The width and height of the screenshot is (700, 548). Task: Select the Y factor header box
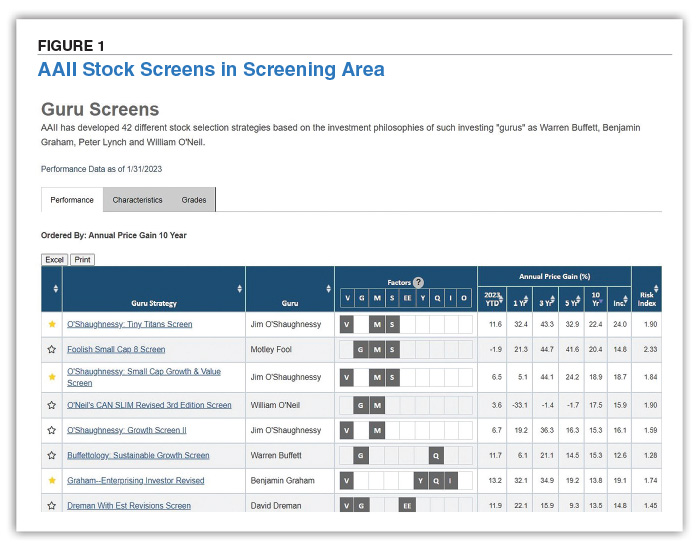[423, 298]
